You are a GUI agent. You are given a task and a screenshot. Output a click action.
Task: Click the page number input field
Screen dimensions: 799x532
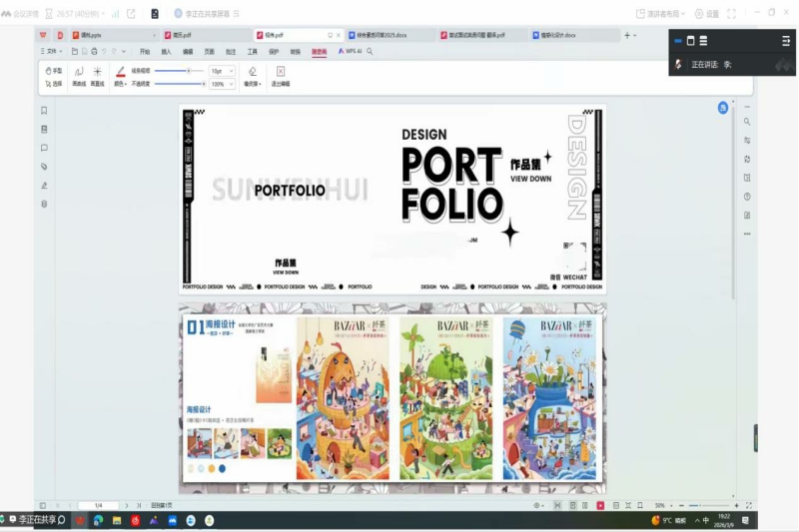[x=98, y=505]
